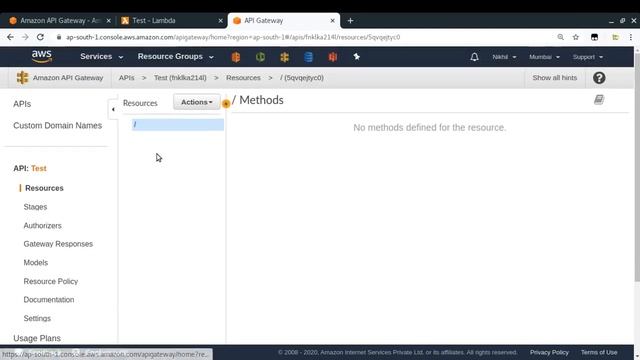Viewport: 640px width, 360px height.
Task: Open Custom Domain Names
Action: [x=58, y=126]
